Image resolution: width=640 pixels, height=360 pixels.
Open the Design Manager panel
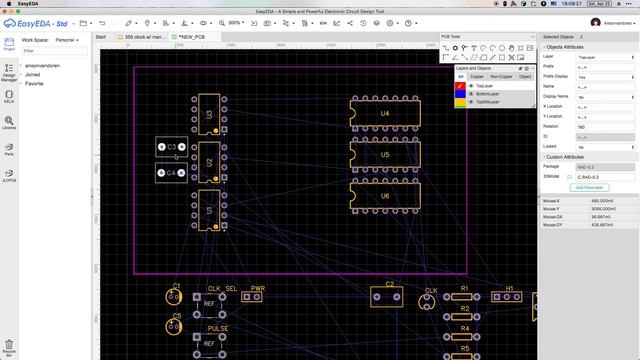tap(9, 73)
